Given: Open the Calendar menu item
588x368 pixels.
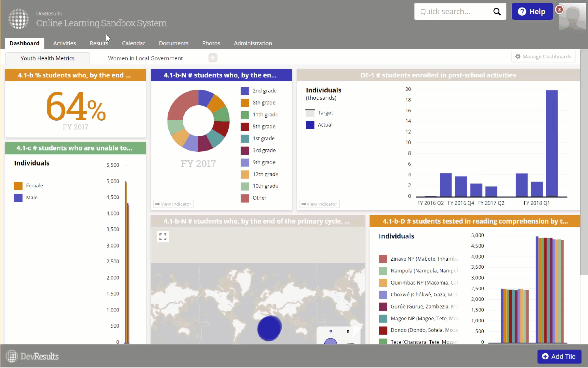Looking at the screenshot, I should point(133,43).
